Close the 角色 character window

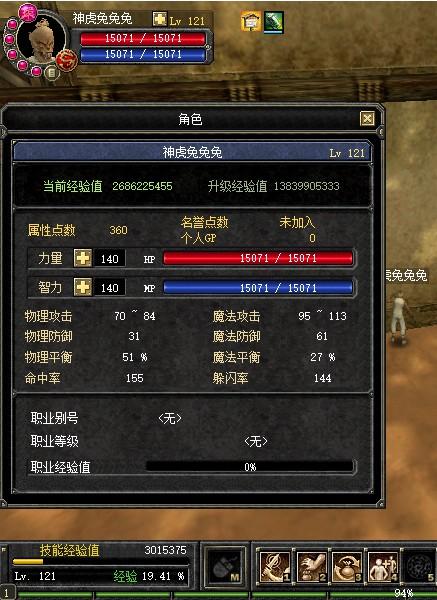pyautogui.click(x=367, y=119)
